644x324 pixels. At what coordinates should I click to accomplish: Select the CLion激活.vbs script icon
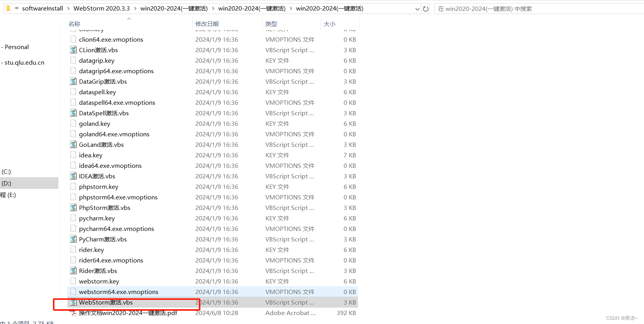click(x=73, y=49)
